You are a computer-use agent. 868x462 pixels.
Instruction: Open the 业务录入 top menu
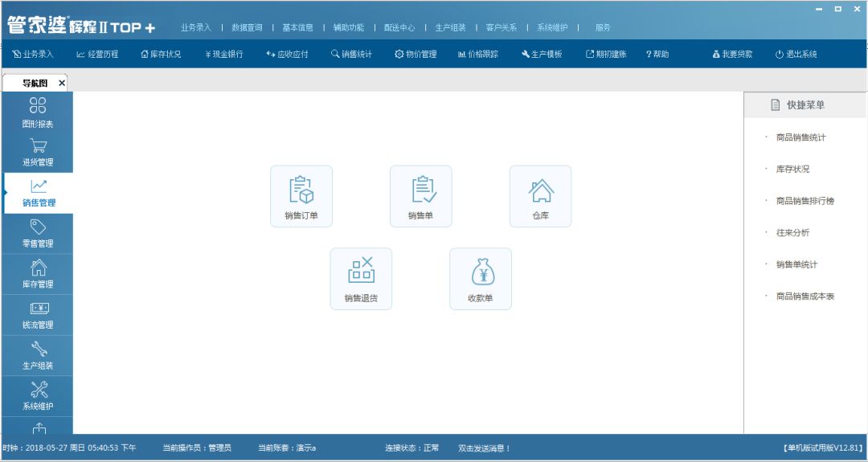[x=196, y=27]
